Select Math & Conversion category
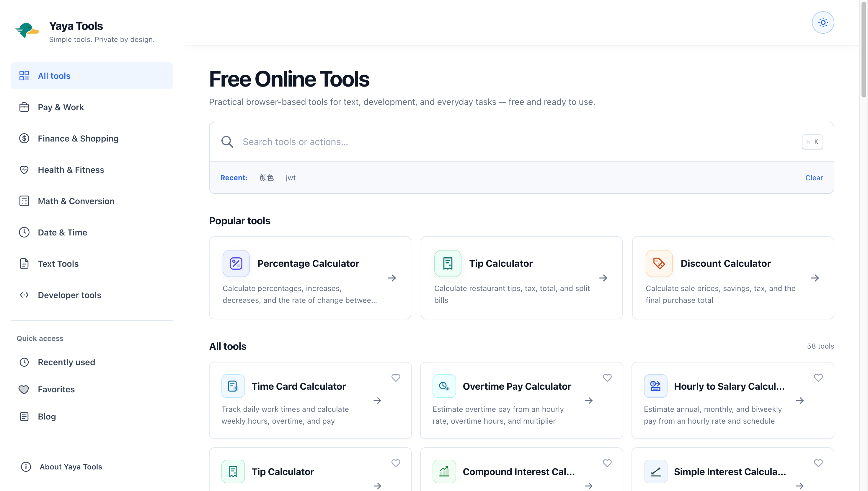This screenshot has width=868, height=491. pyautogui.click(x=92, y=201)
